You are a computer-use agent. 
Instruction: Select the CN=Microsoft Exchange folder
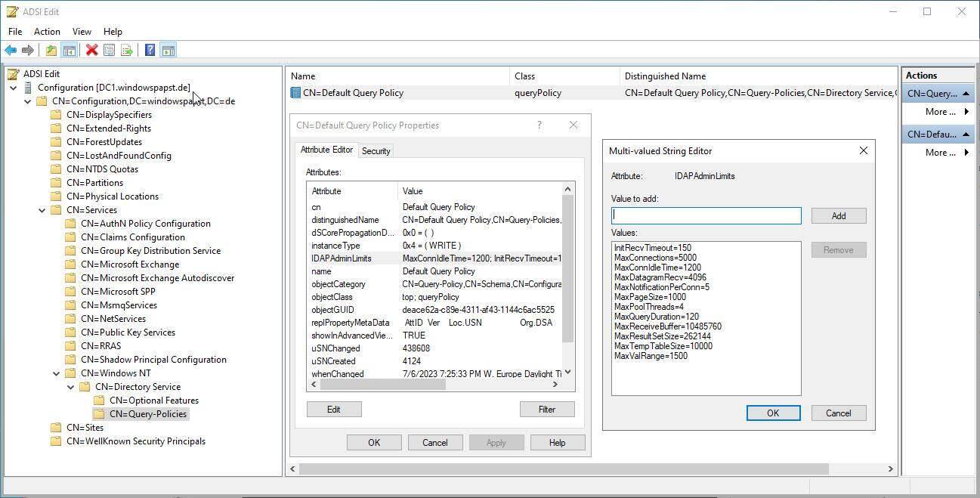click(x=129, y=264)
